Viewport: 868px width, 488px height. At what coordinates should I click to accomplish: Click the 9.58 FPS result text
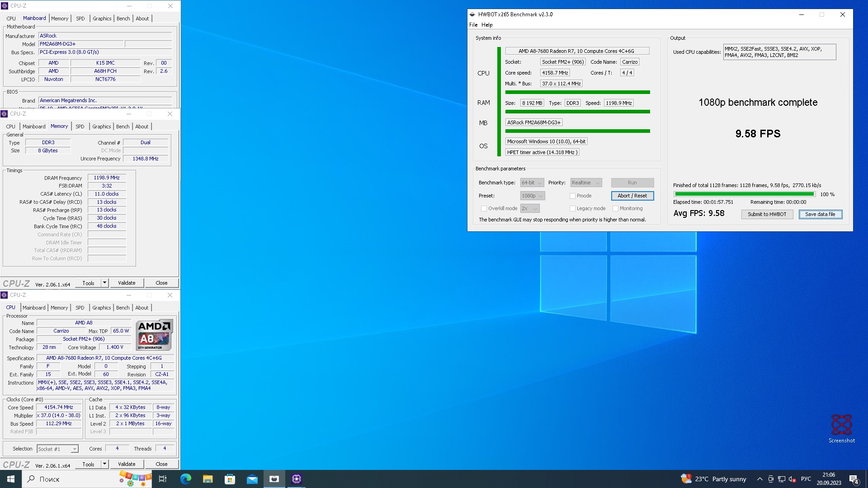click(x=758, y=134)
